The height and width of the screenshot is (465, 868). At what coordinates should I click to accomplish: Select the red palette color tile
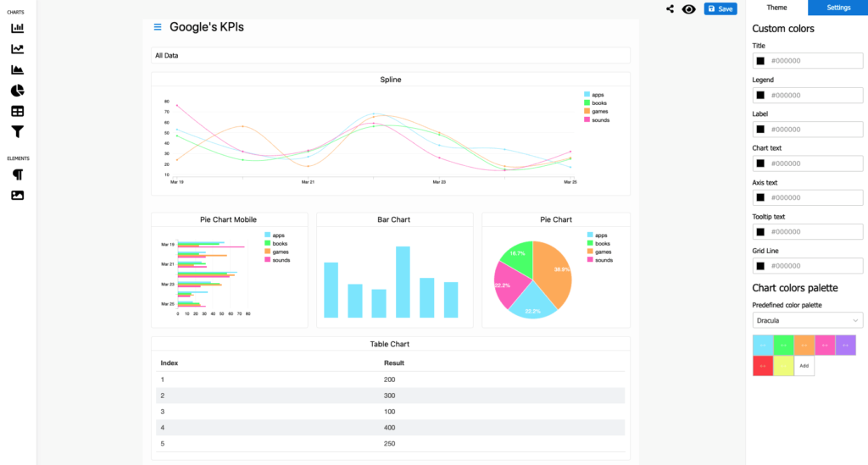(763, 365)
